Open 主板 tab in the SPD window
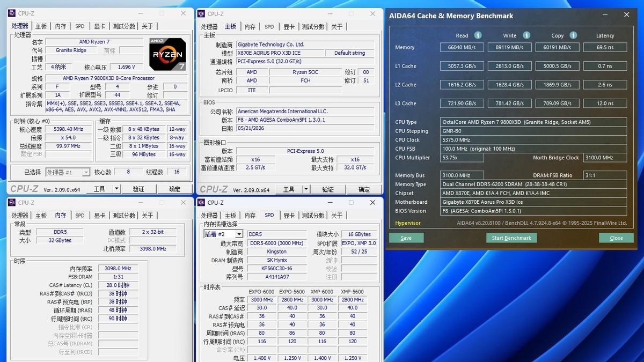This screenshot has height=362, width=644. click(230, 215)
